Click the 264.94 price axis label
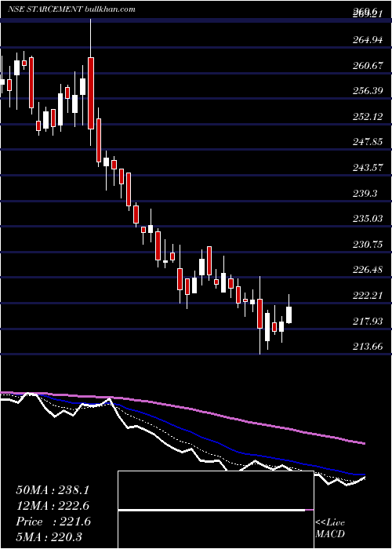Viewport: 392px width, 549px height. (368, 40)
